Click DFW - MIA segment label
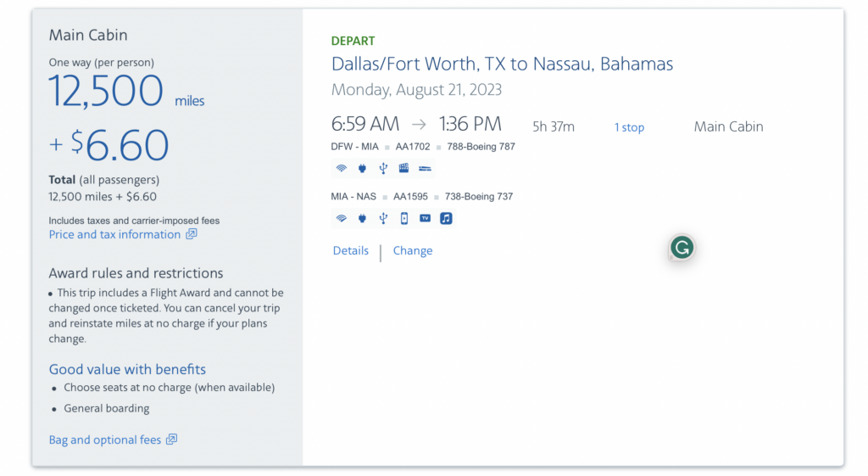This screenshot has height=476, width=868. [x=355, y=147]
